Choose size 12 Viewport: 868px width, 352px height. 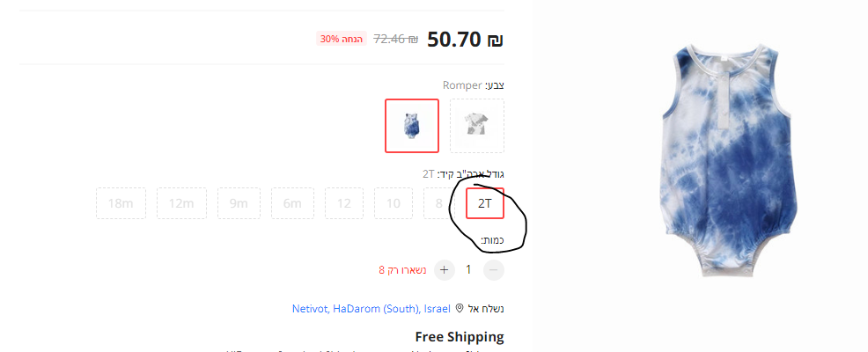344,203
